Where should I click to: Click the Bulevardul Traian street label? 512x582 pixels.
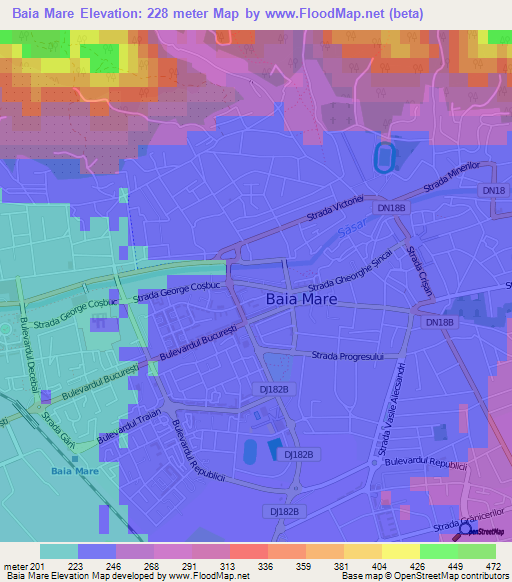(x=129, y=426)
